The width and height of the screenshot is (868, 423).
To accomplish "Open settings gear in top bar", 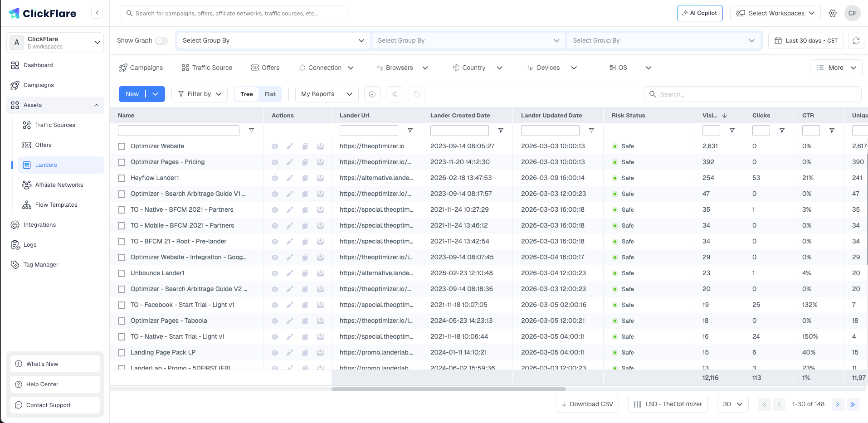I will tap(833, 13).
